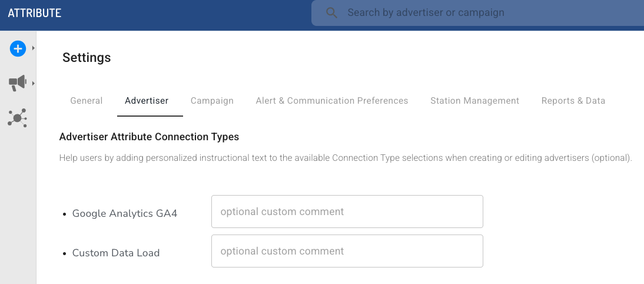Click the Custom Data Load comment field
The width and height of the screenshot is (644, 284).
pyautogui.click(x=347, y=251)
